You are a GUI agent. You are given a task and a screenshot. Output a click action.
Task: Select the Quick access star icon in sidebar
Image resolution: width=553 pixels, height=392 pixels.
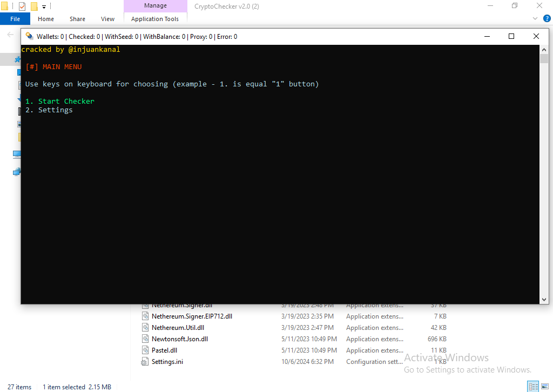click(x=17, y=59)
